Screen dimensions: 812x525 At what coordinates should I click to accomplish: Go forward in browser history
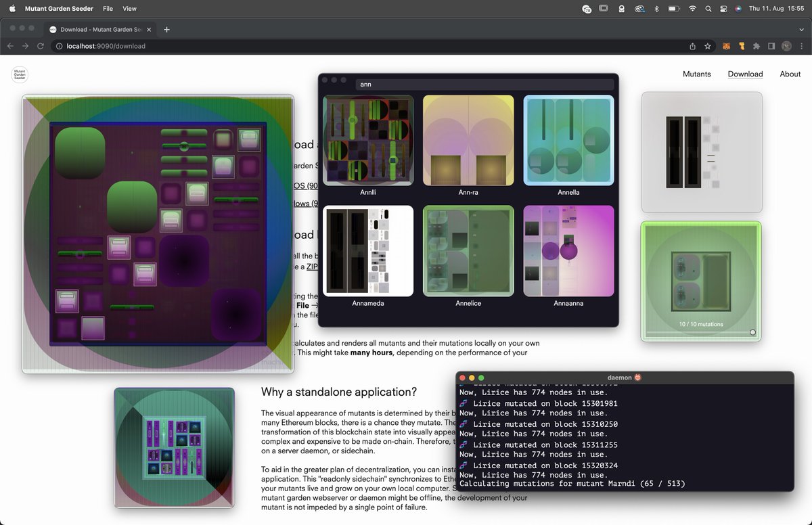25,46
